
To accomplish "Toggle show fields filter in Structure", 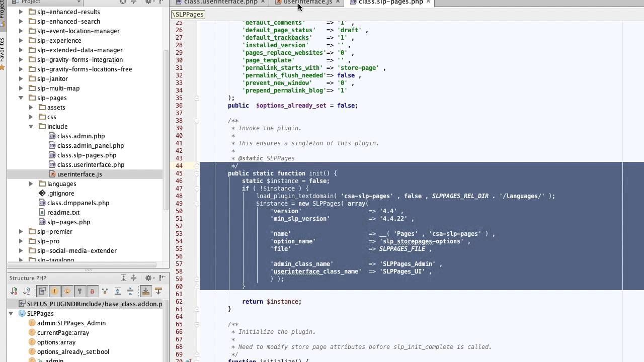I will pyautogui.click(x=55, y=291).
